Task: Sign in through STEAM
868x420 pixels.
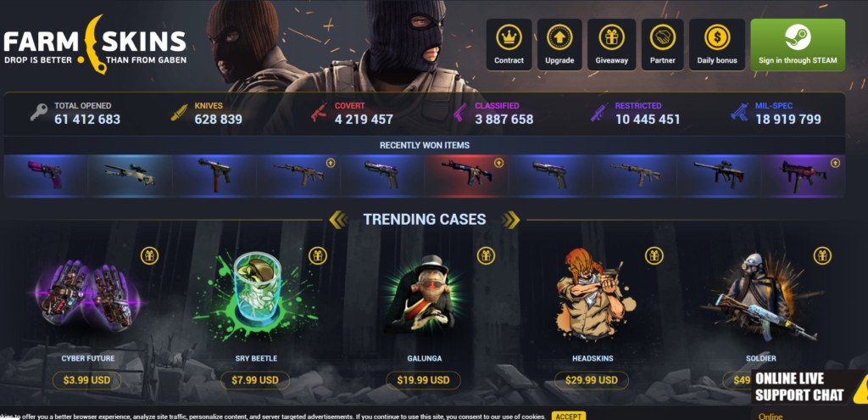Action: pos(798,45)
